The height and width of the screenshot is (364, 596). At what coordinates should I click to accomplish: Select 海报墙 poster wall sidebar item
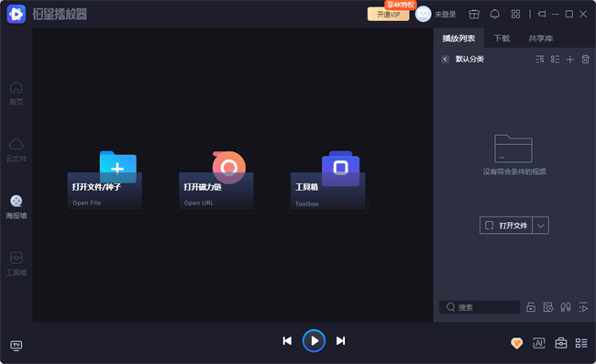[16, 207]
